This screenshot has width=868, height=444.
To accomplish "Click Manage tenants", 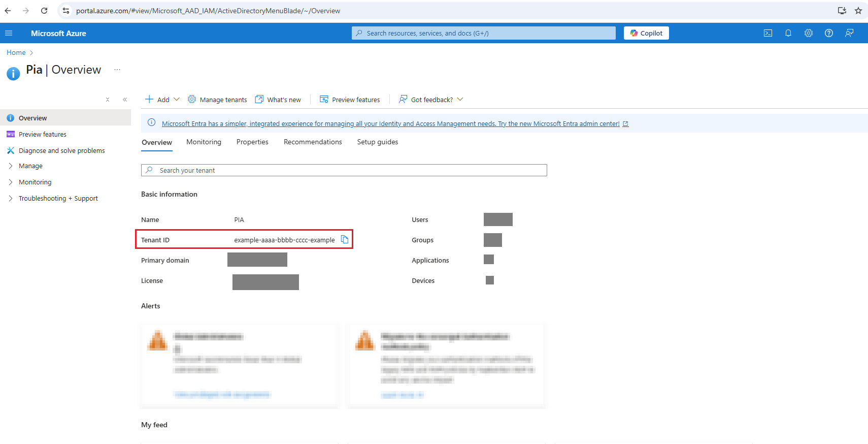I will 217,100.
